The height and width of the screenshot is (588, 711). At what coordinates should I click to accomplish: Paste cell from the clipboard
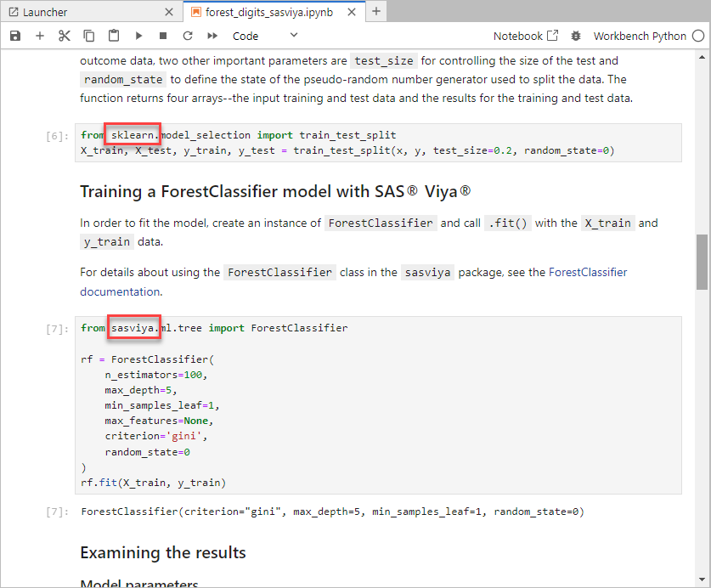(114, 36)
